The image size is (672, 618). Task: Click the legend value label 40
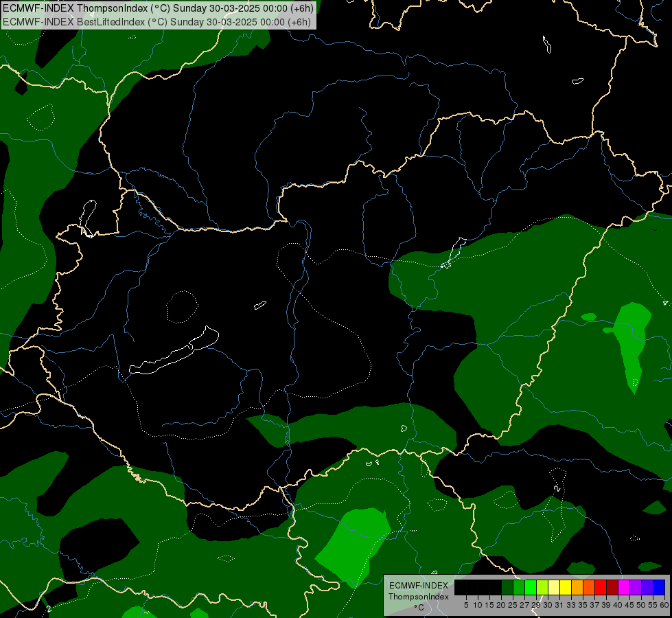pos(618,605)
